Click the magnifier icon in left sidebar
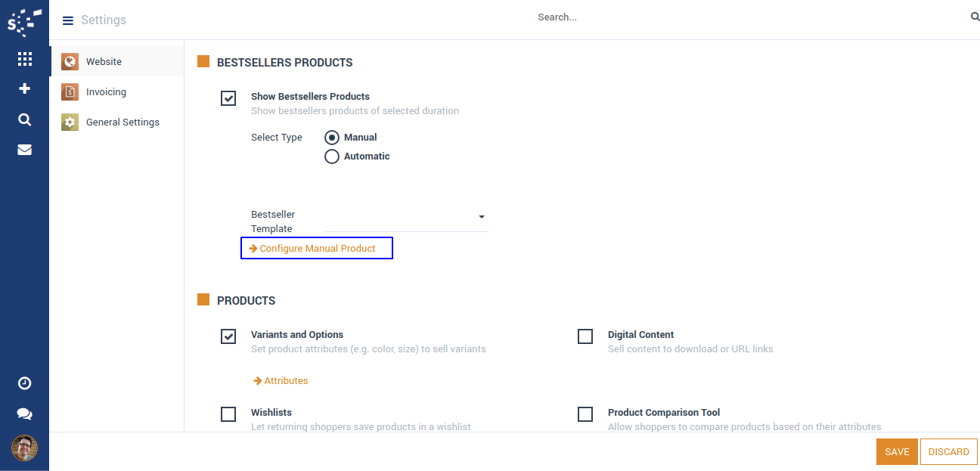Image resolution: width=980 pixels, height=471 pixels. pos(25,119)
